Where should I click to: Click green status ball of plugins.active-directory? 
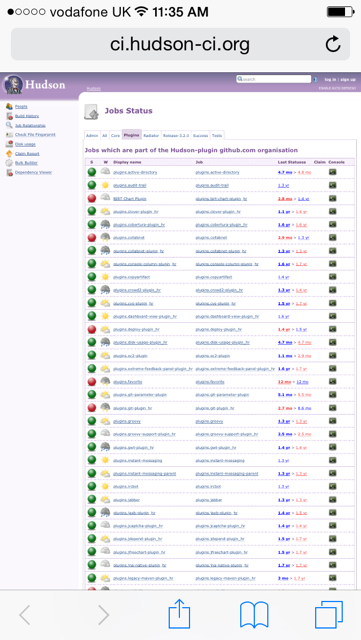pyautogui.click(x=92, y=172)
